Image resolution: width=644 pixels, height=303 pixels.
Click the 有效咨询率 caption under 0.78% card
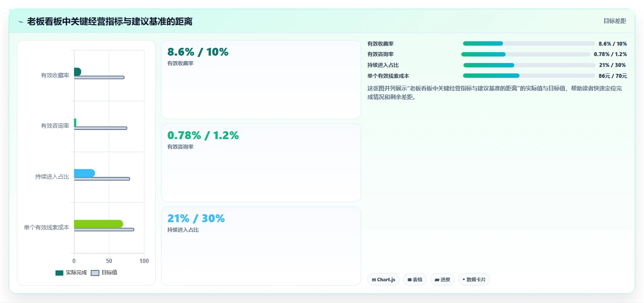[x=181, y=147]
